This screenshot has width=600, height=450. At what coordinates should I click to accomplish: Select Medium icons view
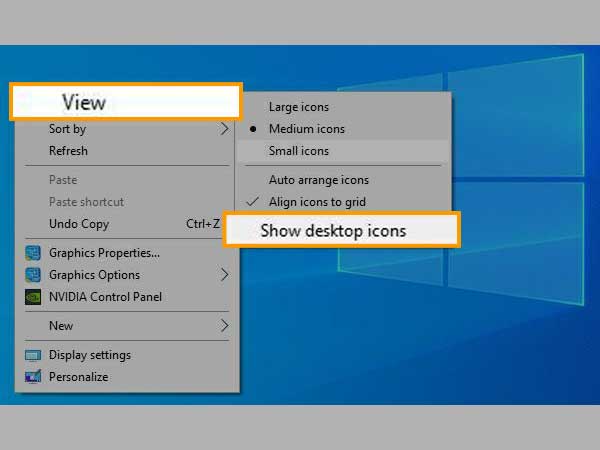point(344,129)
